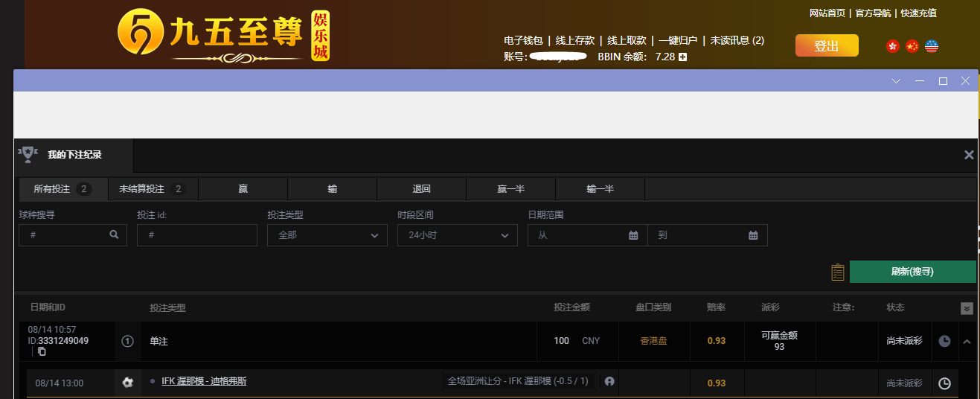980x399 pixels.
Task: Open calendar icon in 从 date field
Action: [x=634, y=235]
